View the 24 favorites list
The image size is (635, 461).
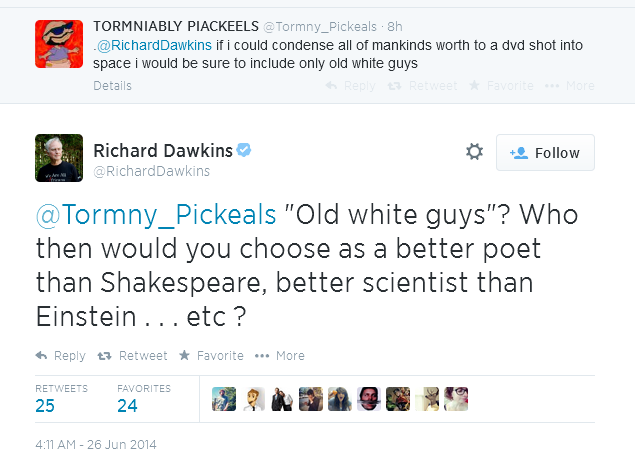coord(144,399)
